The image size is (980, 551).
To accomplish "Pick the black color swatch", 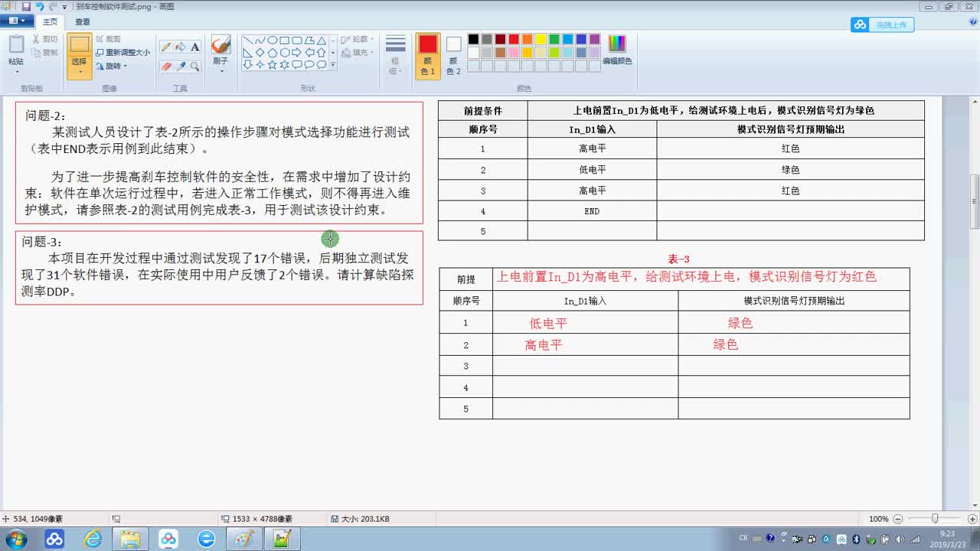I will (473, 39).
